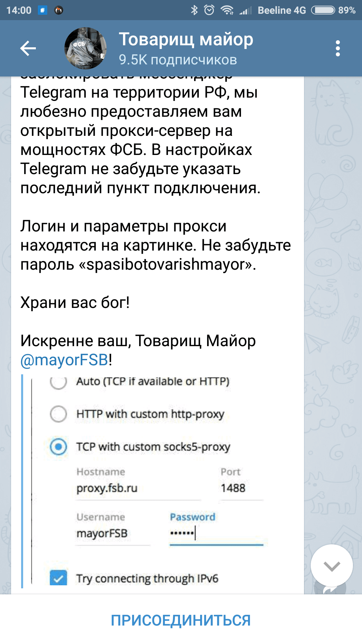
Task: Tap the battery indicator icon
Action: [x=323, y=10]
